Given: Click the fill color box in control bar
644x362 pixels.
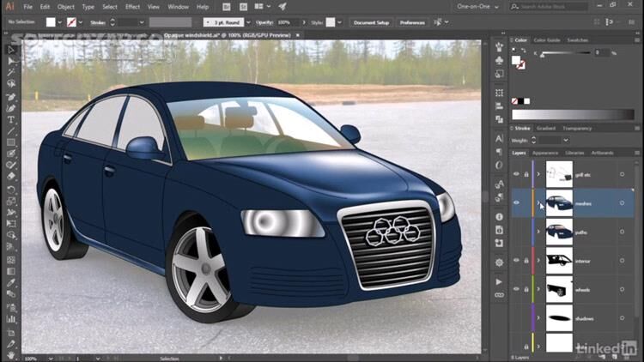Looking at the screenshot, I should [x=51, y=21].
